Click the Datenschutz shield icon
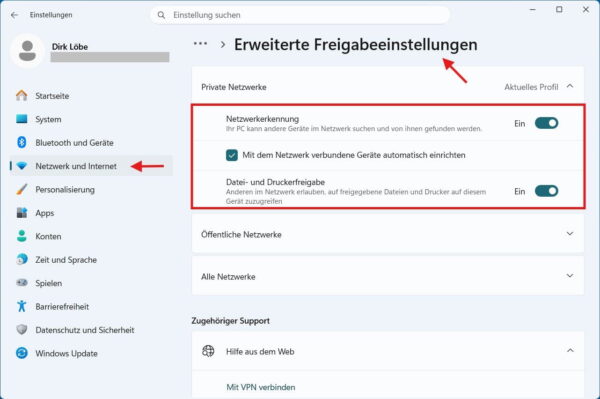 click(x=22, y=329)
